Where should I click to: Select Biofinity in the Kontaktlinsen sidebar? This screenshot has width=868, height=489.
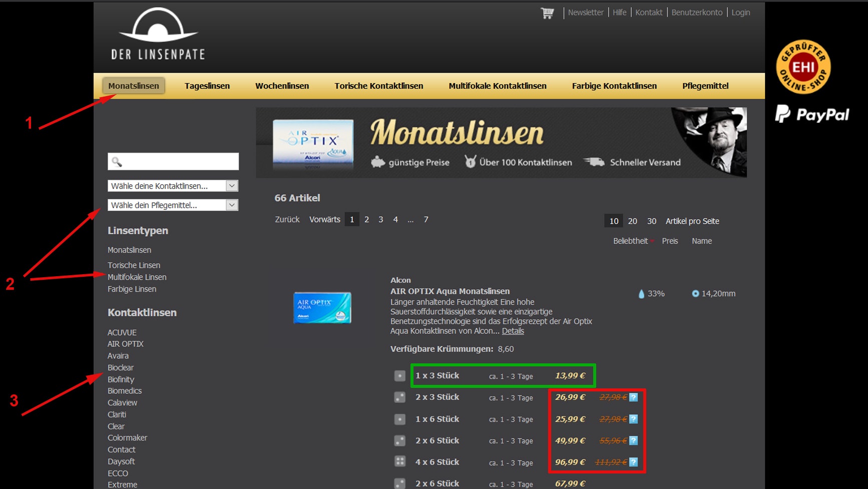(121, 379)
